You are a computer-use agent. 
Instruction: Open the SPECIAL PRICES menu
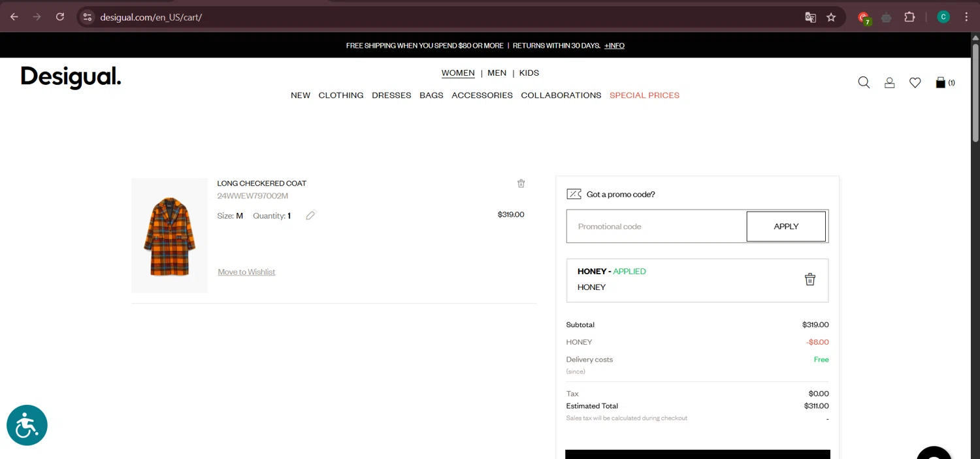click(x=645, y=95)
